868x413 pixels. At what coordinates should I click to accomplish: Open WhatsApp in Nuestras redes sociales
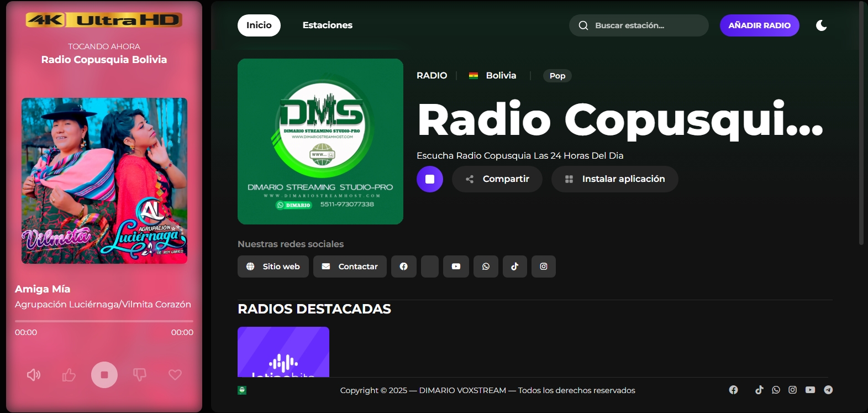[x=486, y=266]
